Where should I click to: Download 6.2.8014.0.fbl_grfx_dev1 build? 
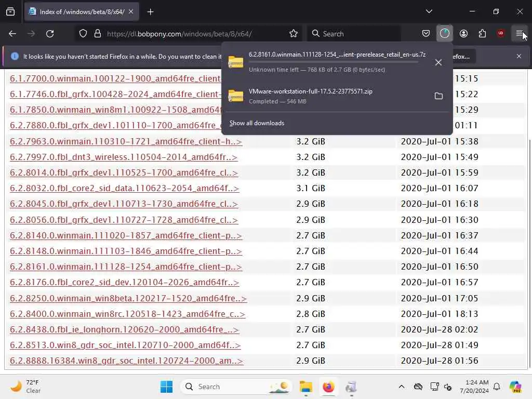click(x=124, y=172)
